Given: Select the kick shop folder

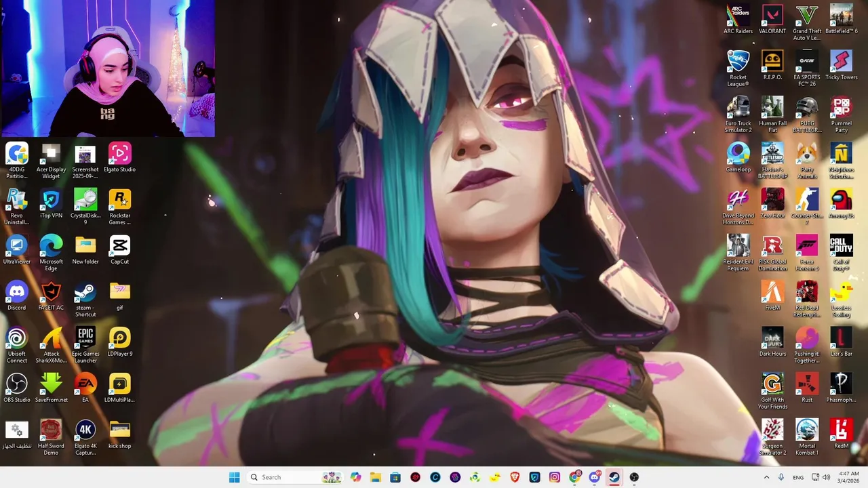Looking at the screenshot, I should (119, 434).
